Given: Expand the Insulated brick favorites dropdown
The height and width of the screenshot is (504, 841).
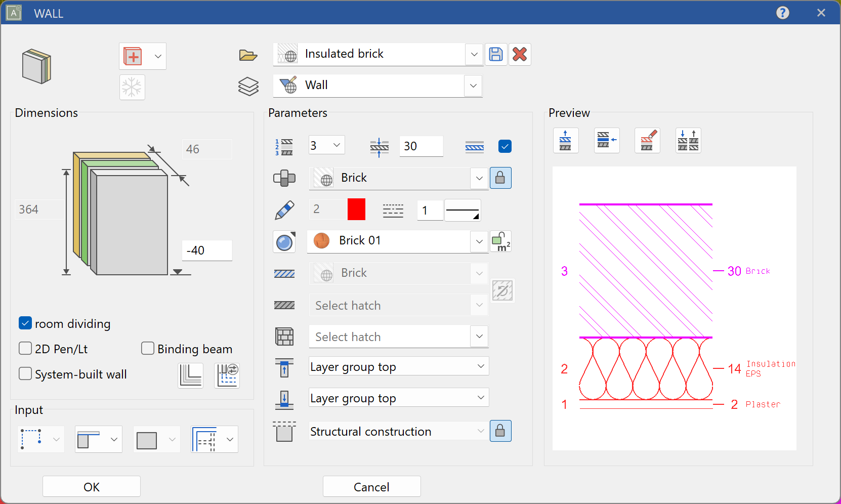Looking at the screenshot, I should (474, 54).
